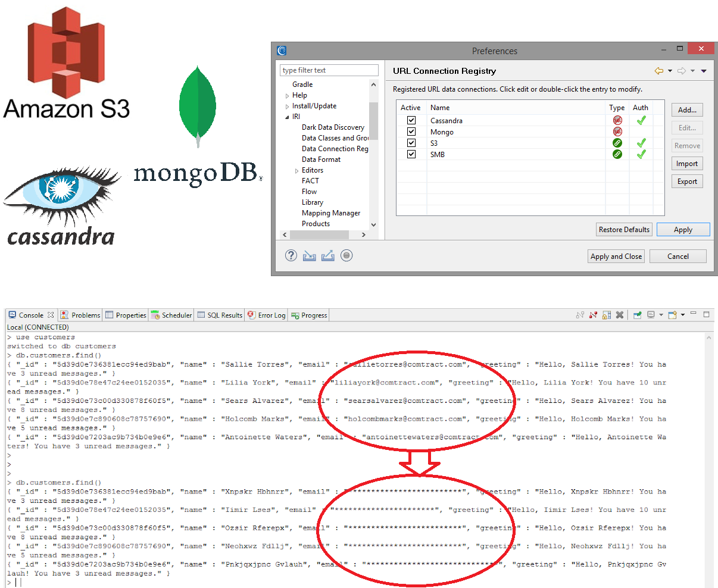Click the Cassandra type icon
The width and height of the screenshot is (718, 588).
pos(617,120)
